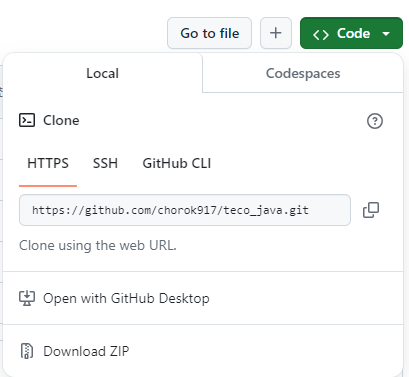This screenshot has width=409, height=377.
Task: Click the GitHub Desktop download icon
Action: pos(27,298)
